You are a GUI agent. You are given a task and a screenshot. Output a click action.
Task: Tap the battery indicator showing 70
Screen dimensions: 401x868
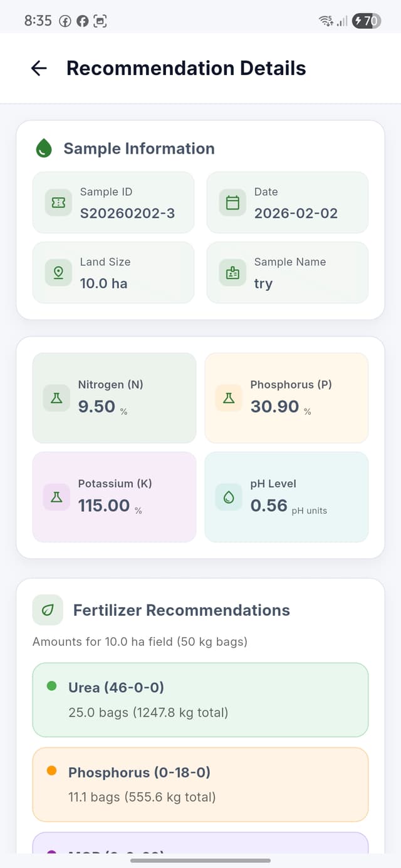tap(367, 21)
